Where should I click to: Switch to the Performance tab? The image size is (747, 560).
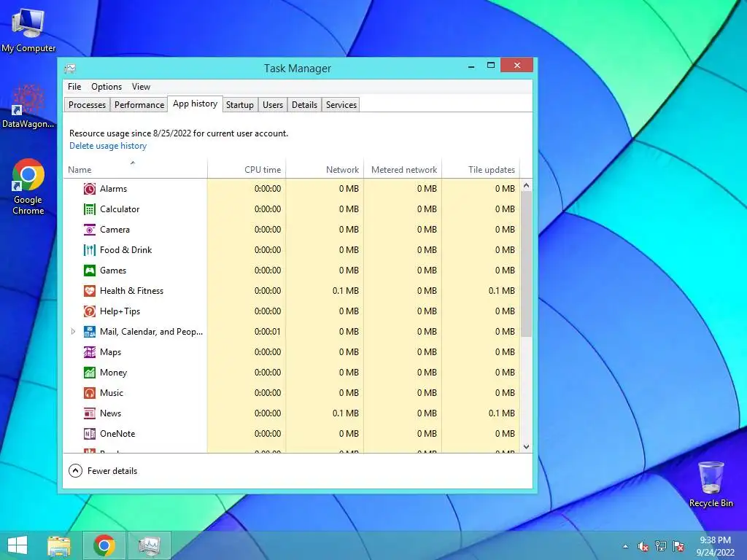click(139, 105)
